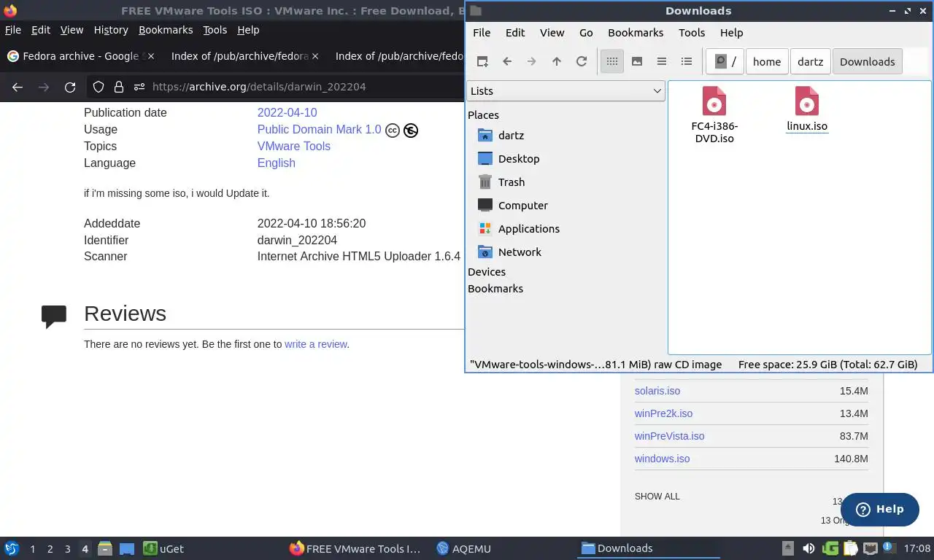Open the Edit menu in Downloads window
This screenshot has width=934, height=560.
[515, 33]
